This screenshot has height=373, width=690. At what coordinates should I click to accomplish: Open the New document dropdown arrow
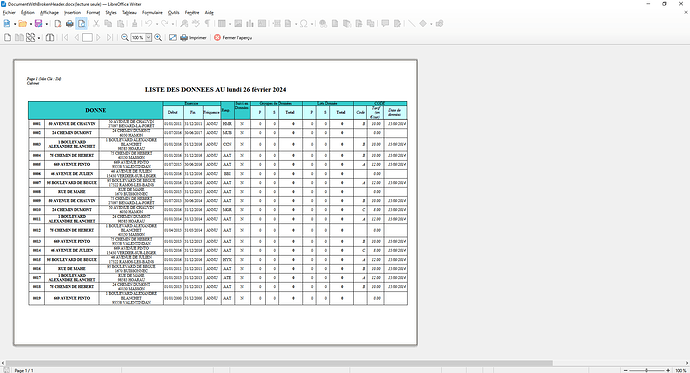tap(15, 24)
